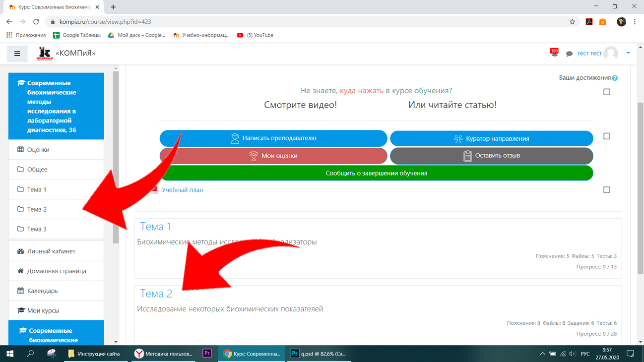Open Календарь in the sidebar
644x362 pixels.
pyautogui.click(x=56, y=291)
